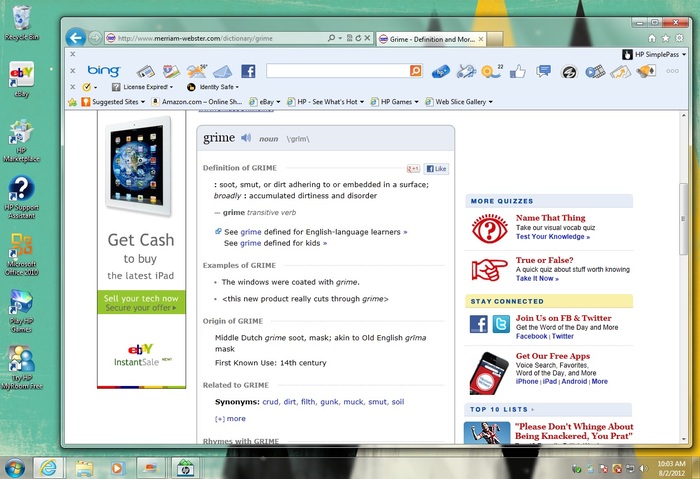Click the page vertical scrollbar thumb
The width and height of the screenshot is (700, 479).
tap(683, 219)
